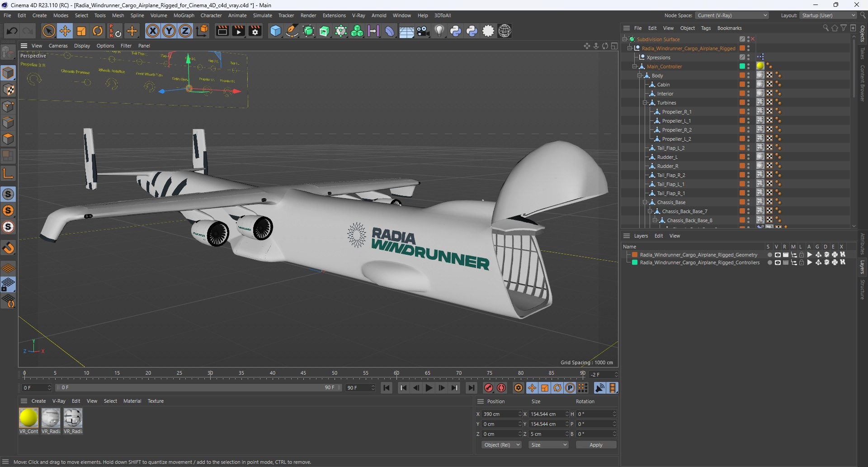Click Record Active Objects button

[488, 388]
